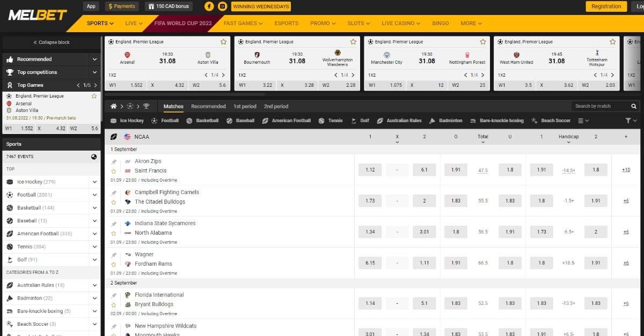This screenshot has width=644, height=336.
Task: Click the MELBET logo
Action: (38, 14)
